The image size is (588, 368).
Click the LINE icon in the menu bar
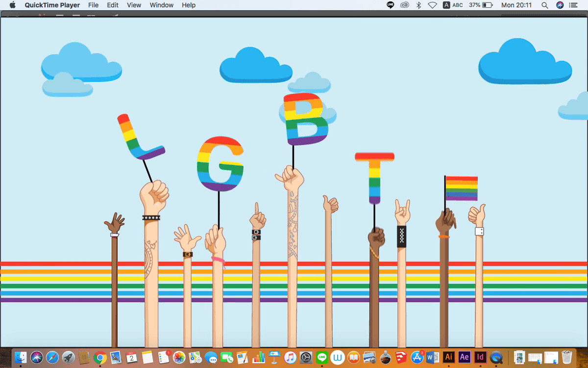391,5
